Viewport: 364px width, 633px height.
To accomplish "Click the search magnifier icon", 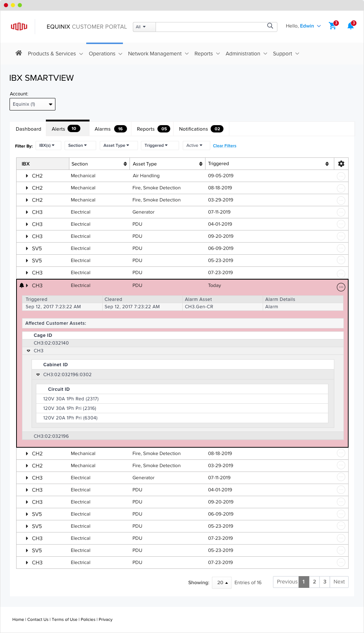I will point(270,26).
